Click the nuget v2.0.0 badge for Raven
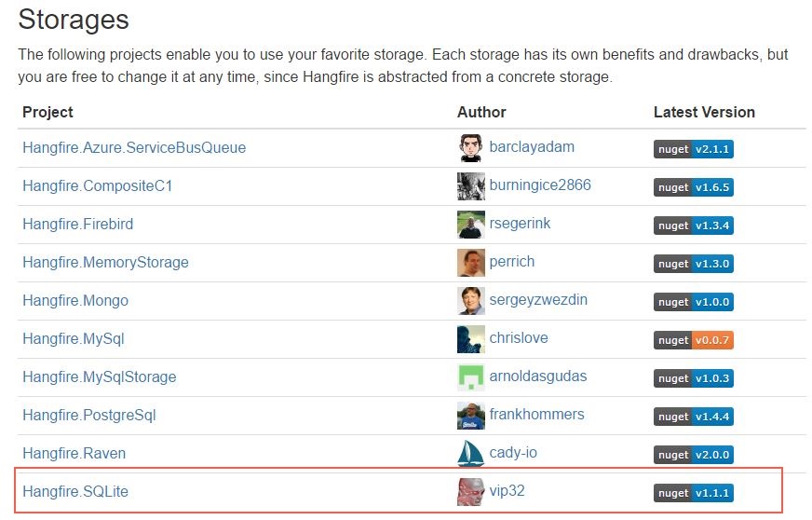The width and height of the screenshot is (812, 520). [x=693, y=455]
